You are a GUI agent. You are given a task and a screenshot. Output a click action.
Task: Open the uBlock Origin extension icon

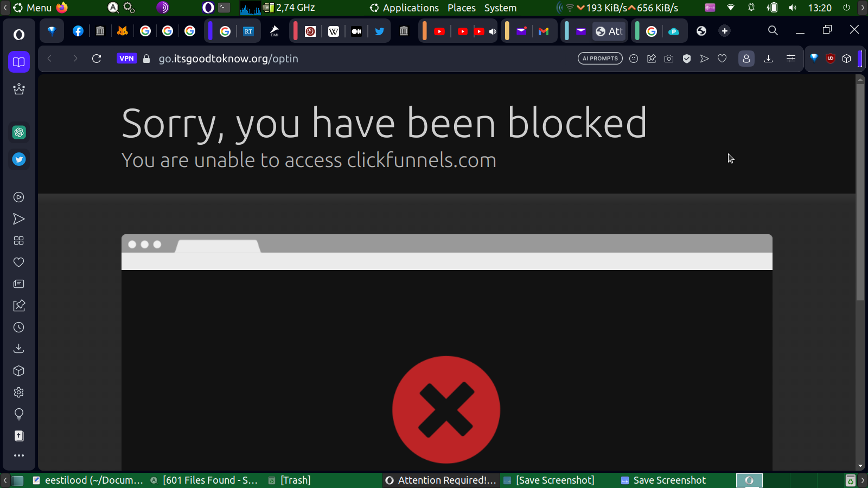[x=831, y=59]
